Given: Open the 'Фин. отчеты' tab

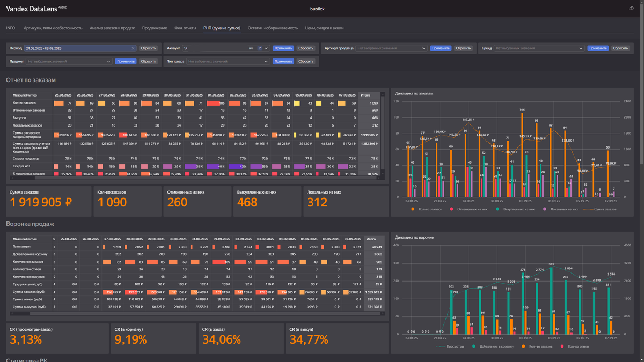Looking at the screenshot, I should (185, 28).
